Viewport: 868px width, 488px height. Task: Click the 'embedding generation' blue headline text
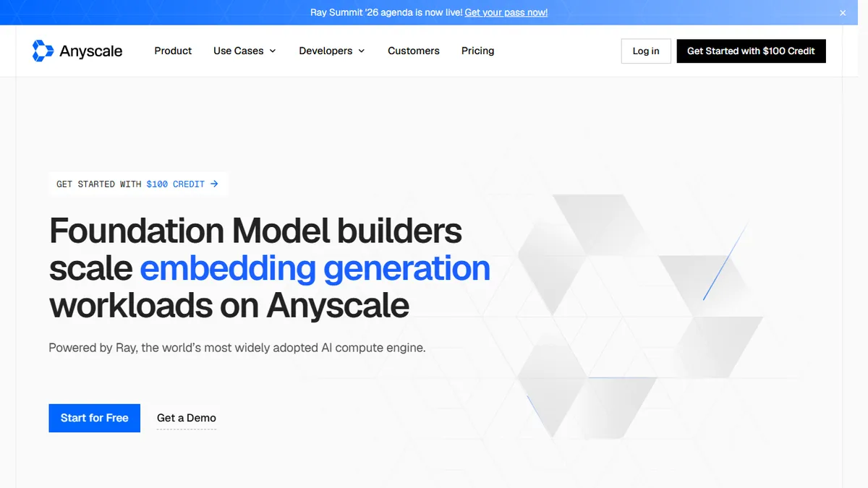click(315, 268)
